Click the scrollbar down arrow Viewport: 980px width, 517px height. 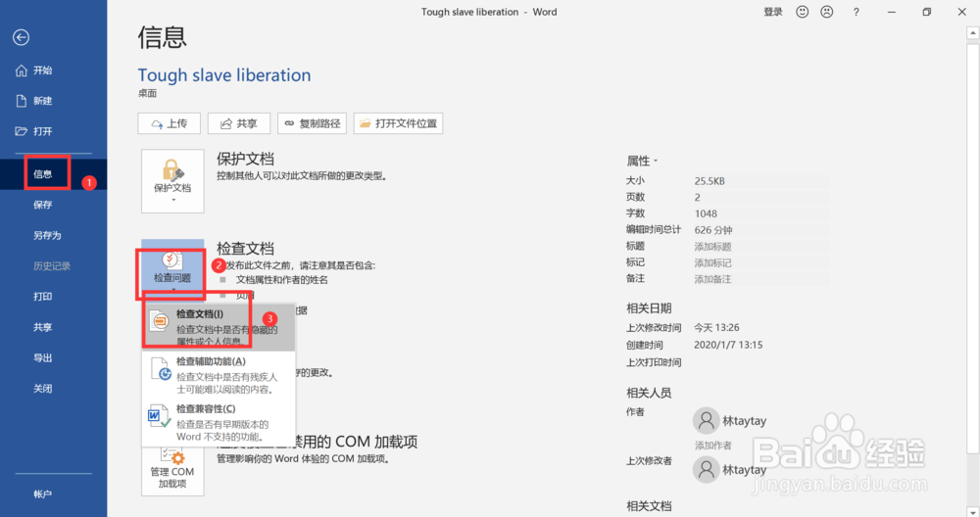973,511
